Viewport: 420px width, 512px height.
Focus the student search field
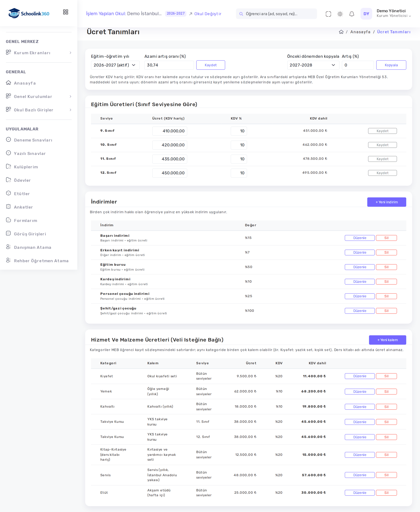[276, 14]
